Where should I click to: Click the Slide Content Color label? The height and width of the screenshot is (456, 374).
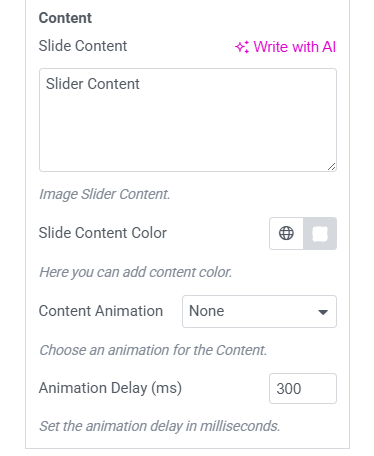tap(103, 233)
